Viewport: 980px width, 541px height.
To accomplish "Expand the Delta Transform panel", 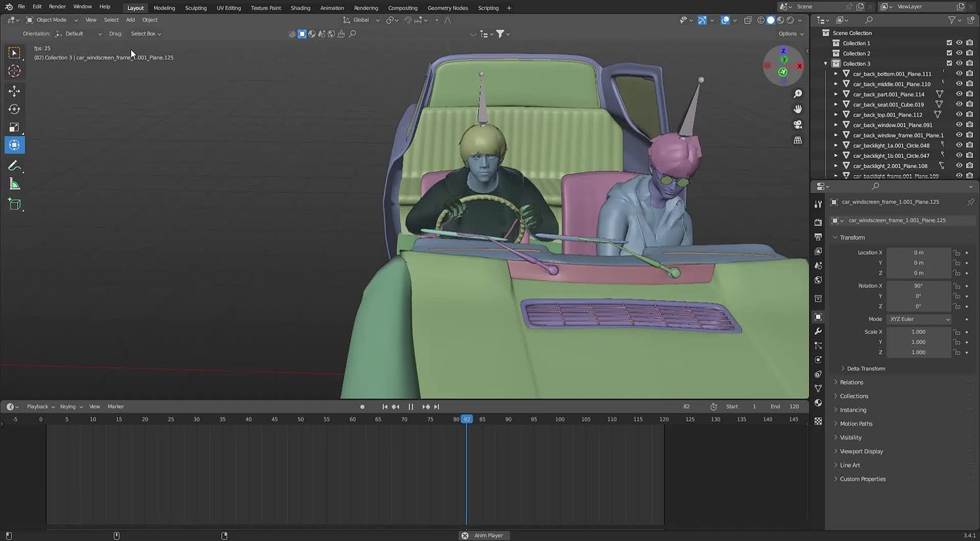I will tap(865, 369).
